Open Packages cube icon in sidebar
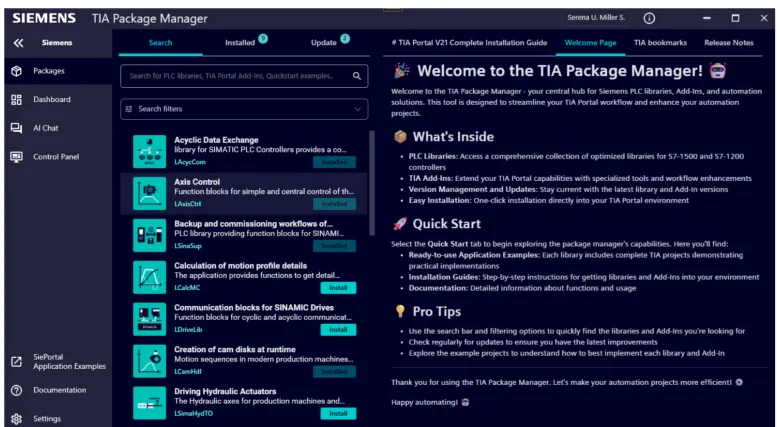 click(16, 71)
